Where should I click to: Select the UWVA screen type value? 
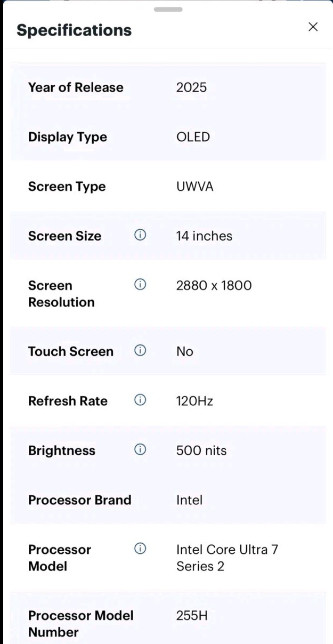click(194, 187)
